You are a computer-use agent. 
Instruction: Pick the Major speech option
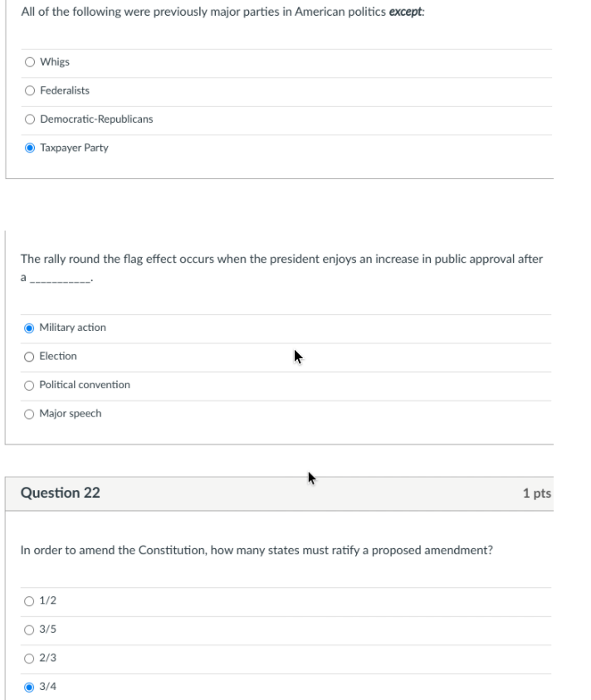pyautogui.click(x=30, y=414)
